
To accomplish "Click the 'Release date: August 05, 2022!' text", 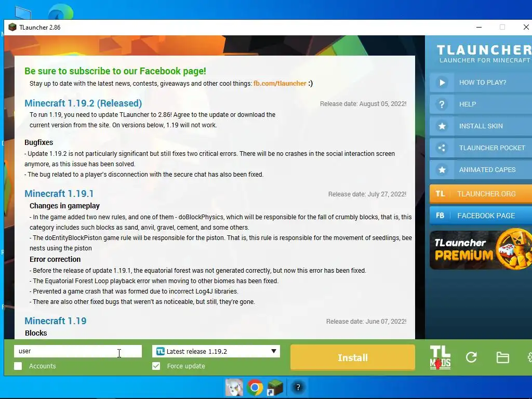I will pyautogui.click(x=363, y=104).
